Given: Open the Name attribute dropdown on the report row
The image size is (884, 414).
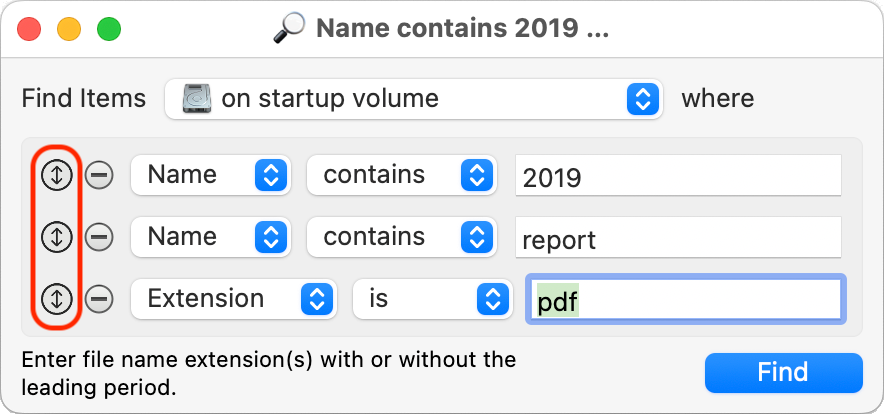Looking at the screenshot, I should (x=211, y=237).
